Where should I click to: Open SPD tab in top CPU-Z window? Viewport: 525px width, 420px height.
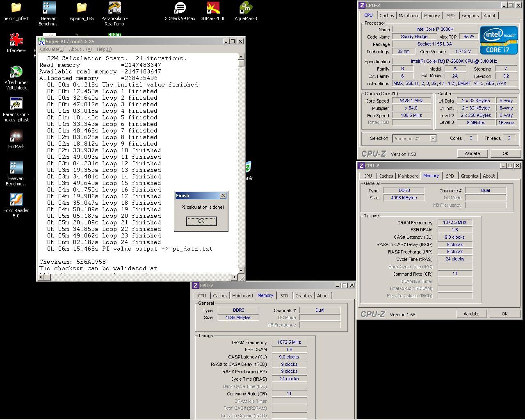[x=451, y=16]
